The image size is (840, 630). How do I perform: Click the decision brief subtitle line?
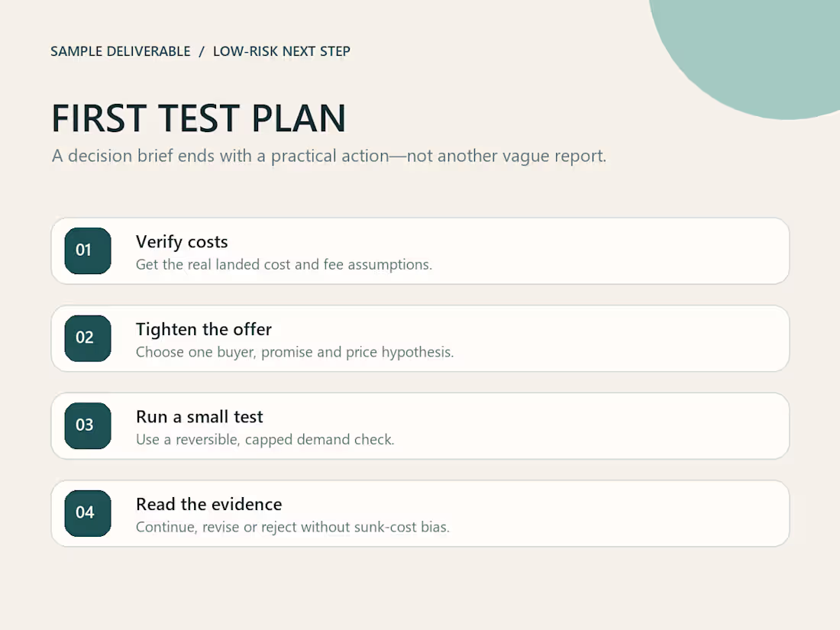[x=329, y=156]
